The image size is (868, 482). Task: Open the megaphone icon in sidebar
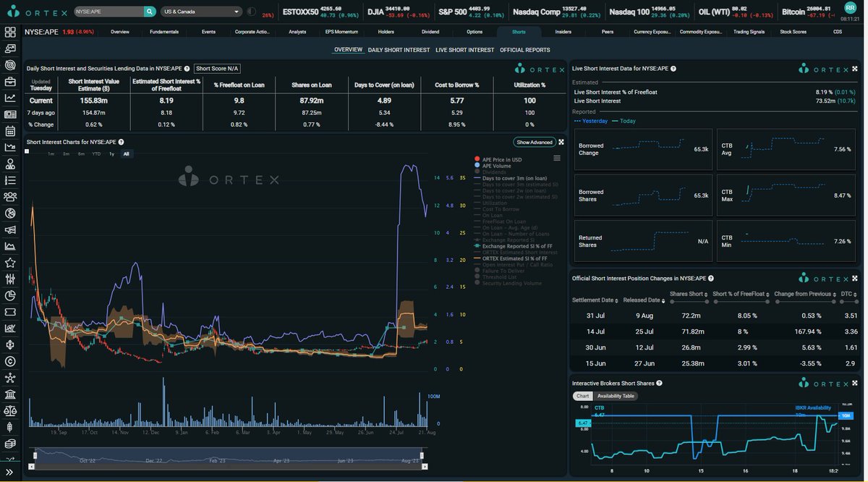(x=10, y=230)
